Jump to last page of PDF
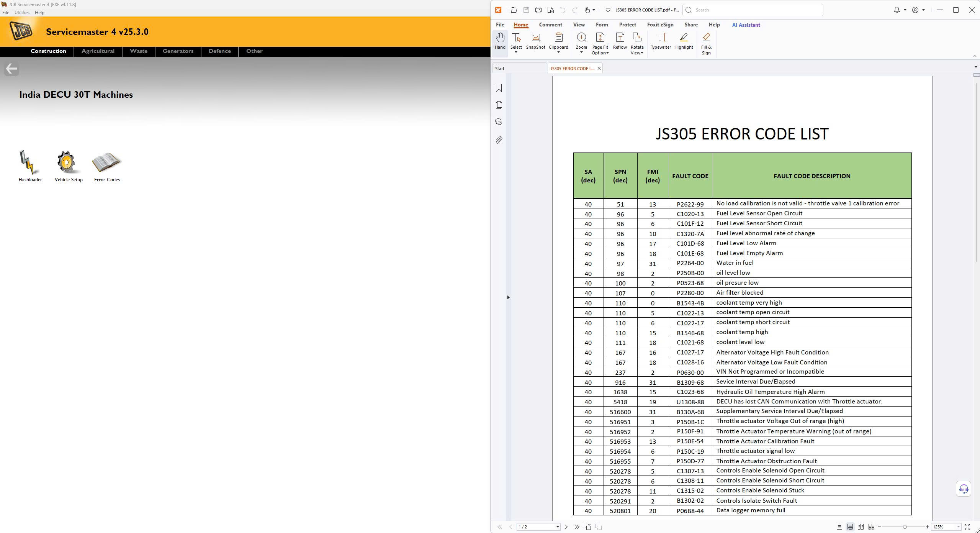The height and width of the screenshot is (533, 980). (x=577, y=527)
